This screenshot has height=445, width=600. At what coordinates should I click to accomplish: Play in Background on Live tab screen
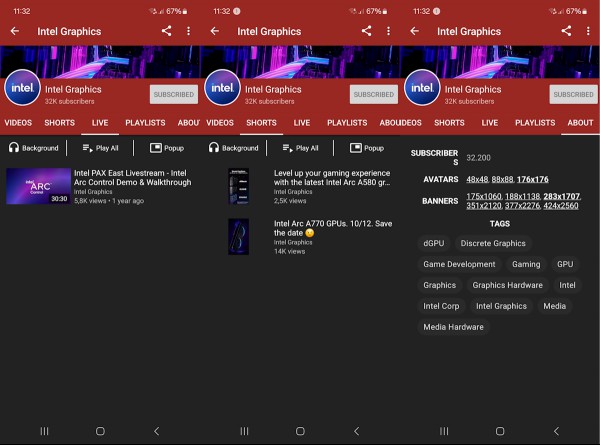click(x=34, y=148)
